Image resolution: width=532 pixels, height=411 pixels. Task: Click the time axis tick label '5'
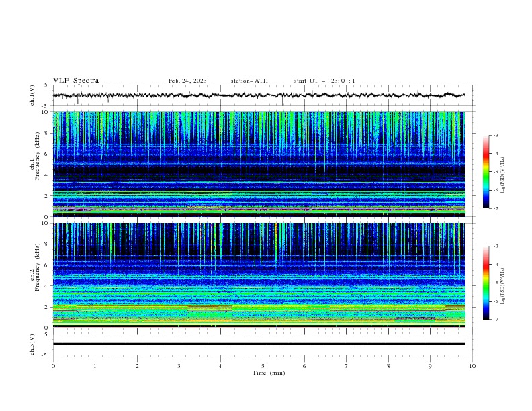(x=263, y=366)
